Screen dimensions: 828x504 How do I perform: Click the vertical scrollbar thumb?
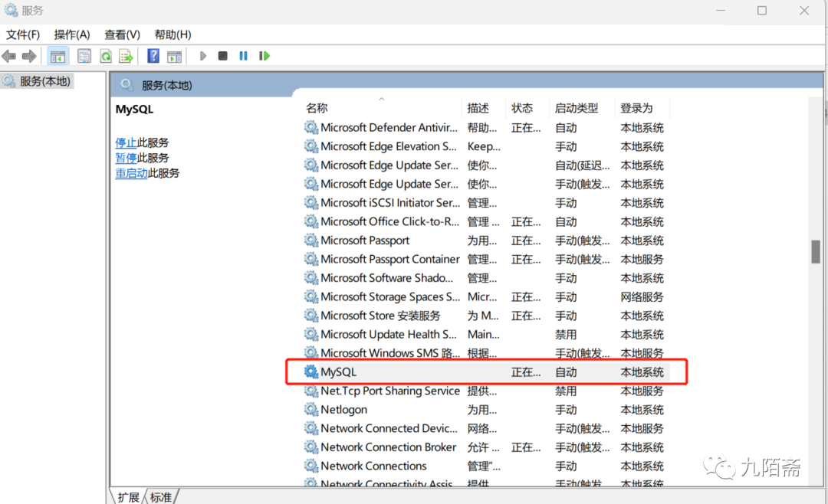click(816, 251)
